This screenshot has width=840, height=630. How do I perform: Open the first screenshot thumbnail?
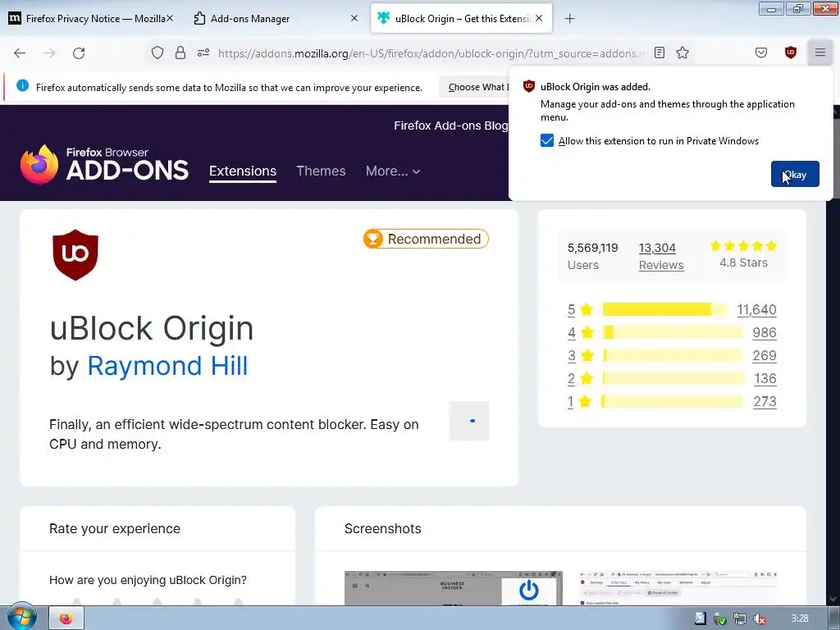[x=453, y=587]
